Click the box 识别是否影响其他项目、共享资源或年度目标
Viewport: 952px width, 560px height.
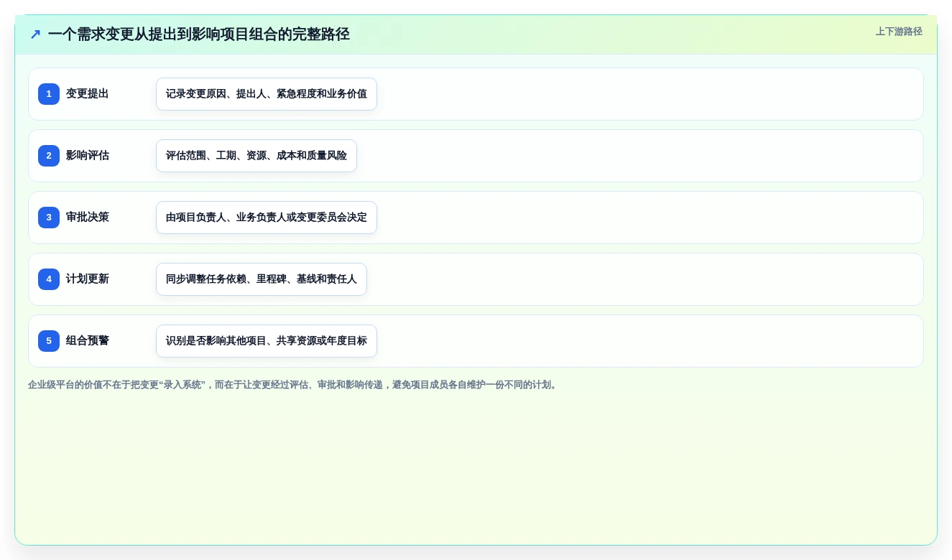[267, 341]
